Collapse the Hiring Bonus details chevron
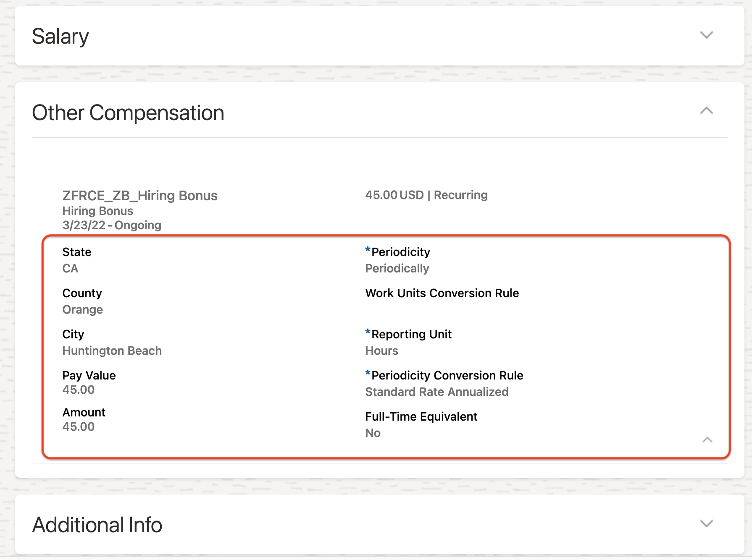Viewport: 752px width, 560px height. pos(707,440)
